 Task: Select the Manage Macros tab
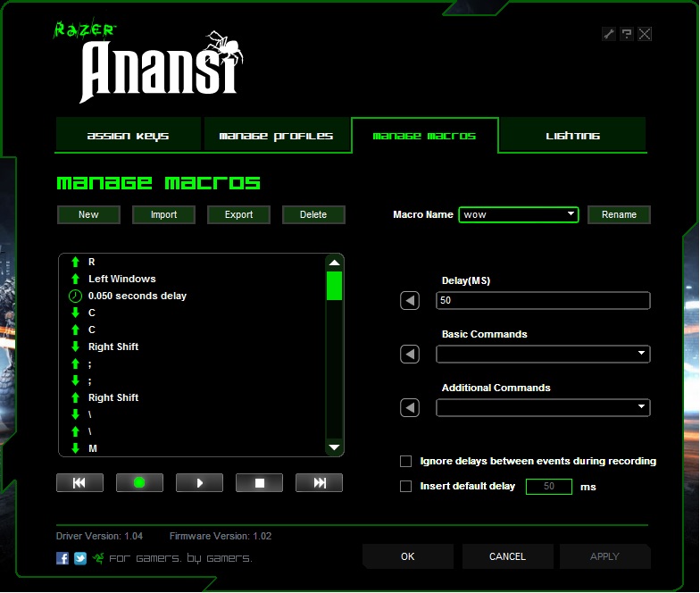click(x=425, y=136)
